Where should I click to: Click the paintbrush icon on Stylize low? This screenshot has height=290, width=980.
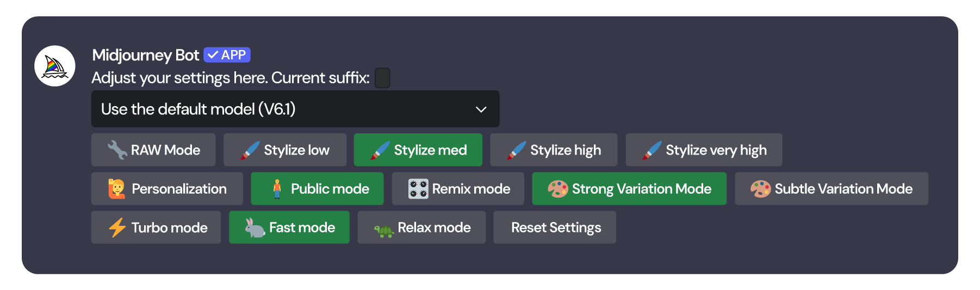click(x=250, y=150)
